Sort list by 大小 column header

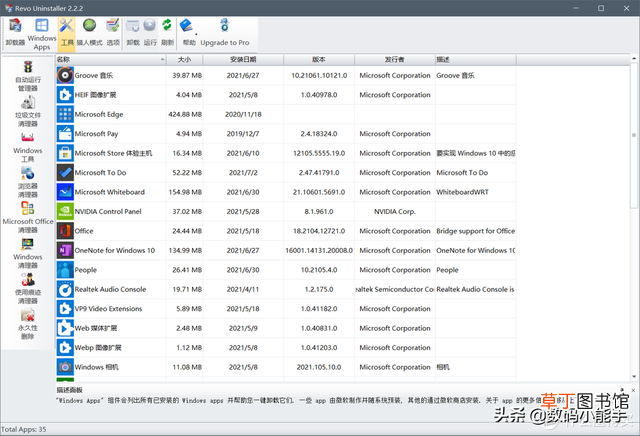click(x=184, y=60)
